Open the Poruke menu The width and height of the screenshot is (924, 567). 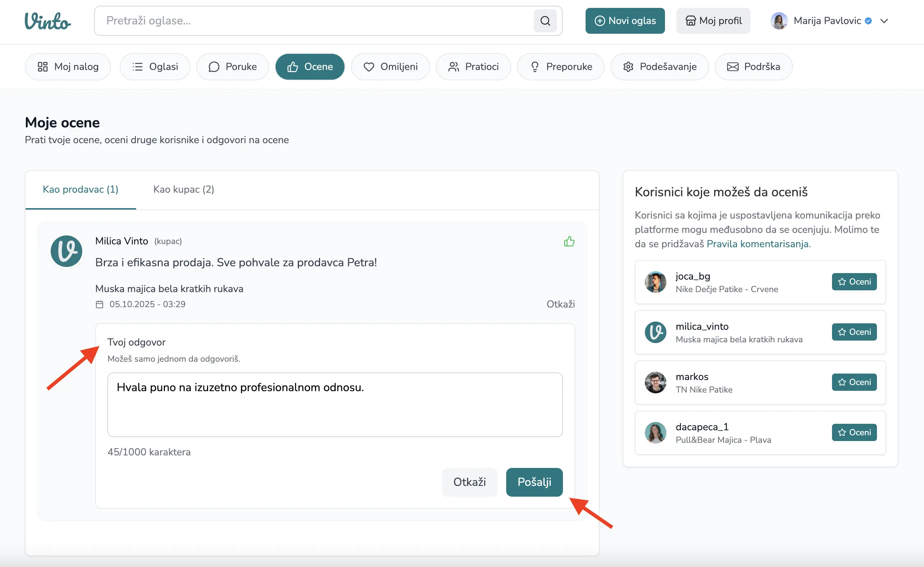pos(232,67)
